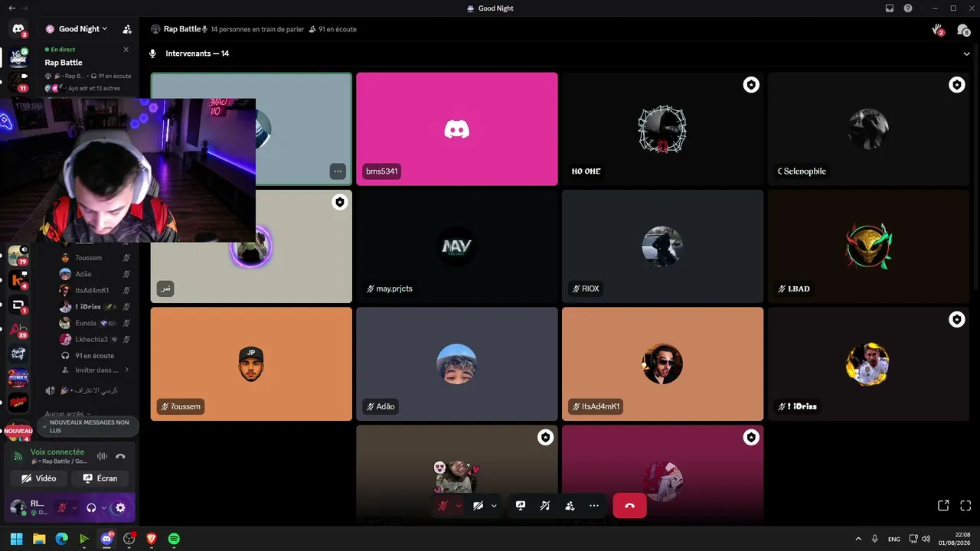Expand the Inviter dans row arrow
This screenshot has width=980, height=551.
click(x=127, y=370)
